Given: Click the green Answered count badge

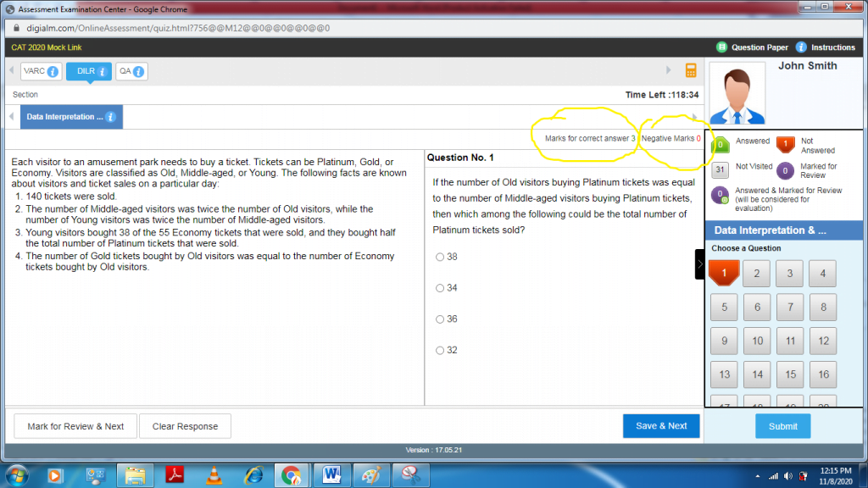Looking at the screenshot, I should 721,145.
